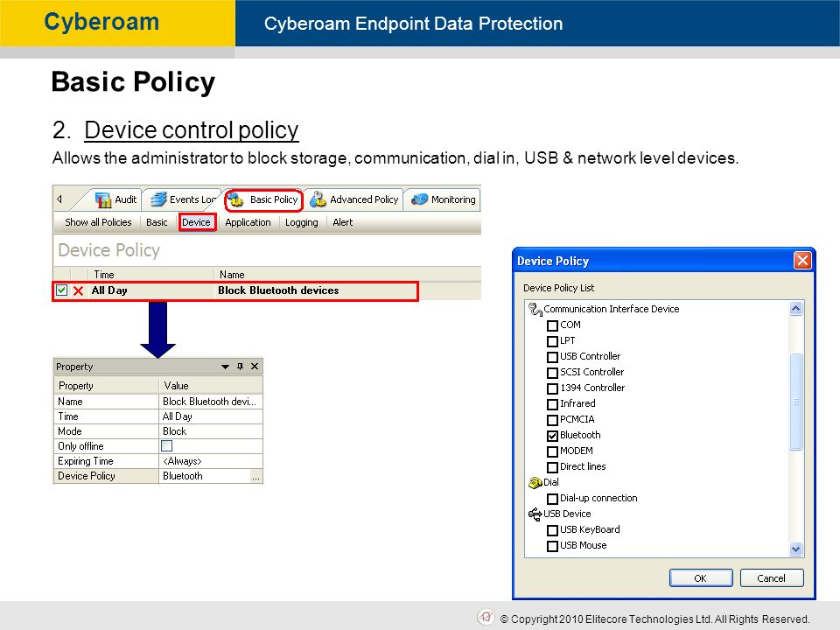Click Communication Interface Device category icon
The image size is (840, 630).
click(535, 309)
